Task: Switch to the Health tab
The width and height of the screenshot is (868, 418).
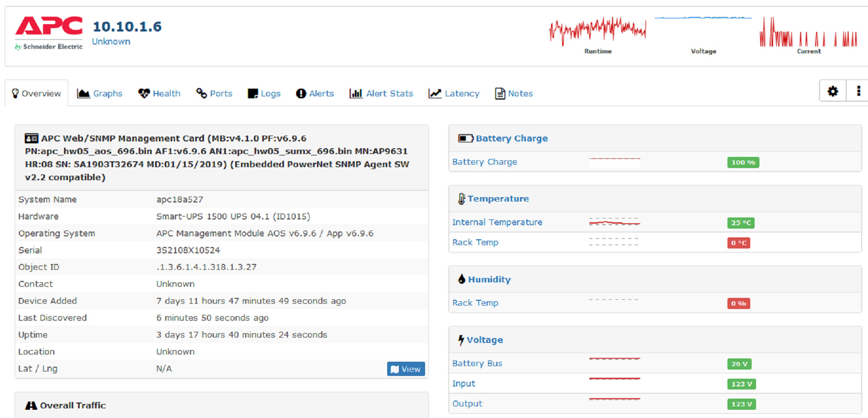Action: pyautogui.click(x=159, y=93)
